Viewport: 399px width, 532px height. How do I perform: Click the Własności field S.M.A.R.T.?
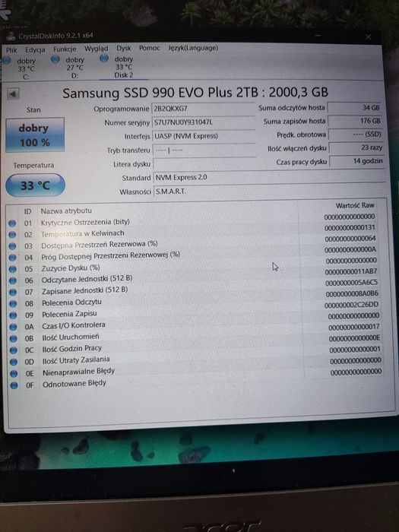click(270, 192)
